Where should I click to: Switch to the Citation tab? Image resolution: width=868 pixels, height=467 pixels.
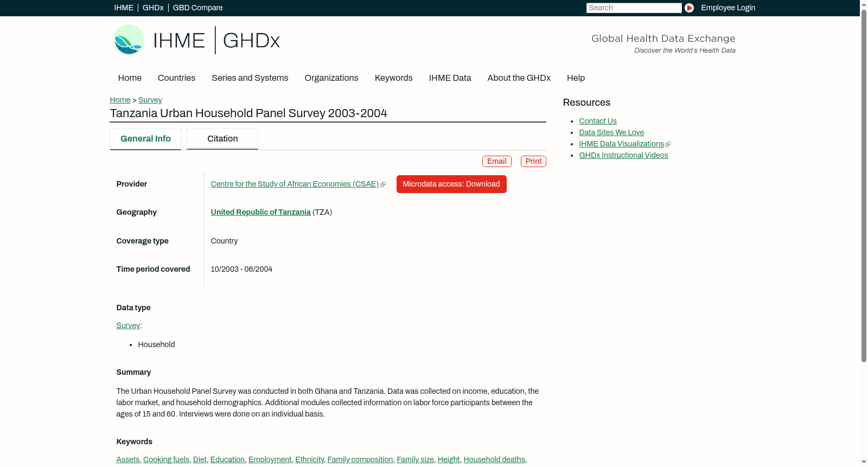pyautogui.click(x=222, y=139)
